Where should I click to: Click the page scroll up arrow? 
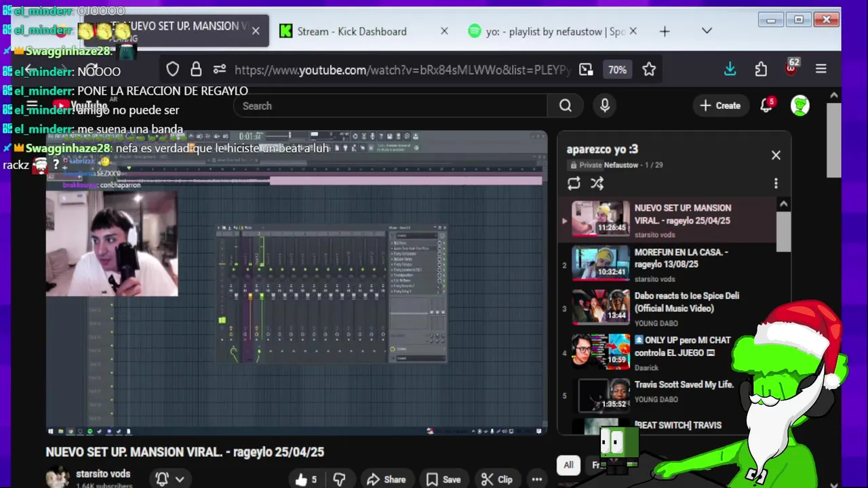pyautogui.click(x=834, y=96)
